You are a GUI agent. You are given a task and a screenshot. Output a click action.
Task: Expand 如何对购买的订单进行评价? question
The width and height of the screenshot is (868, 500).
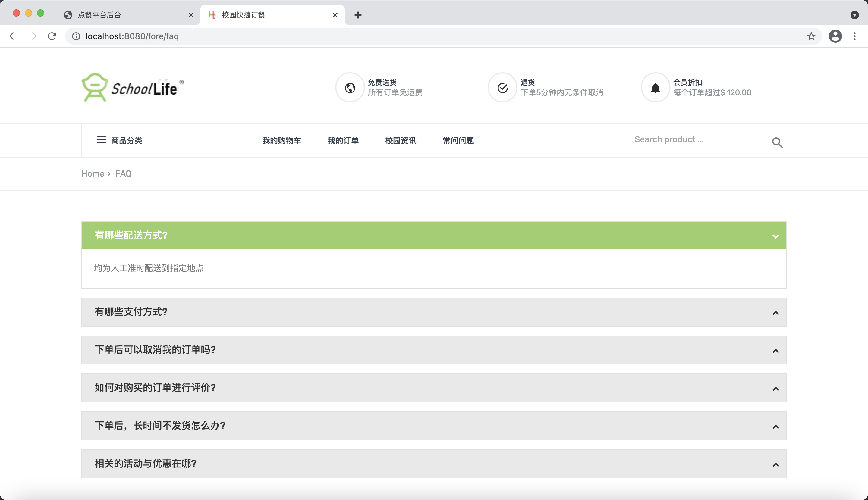point(434,388)
